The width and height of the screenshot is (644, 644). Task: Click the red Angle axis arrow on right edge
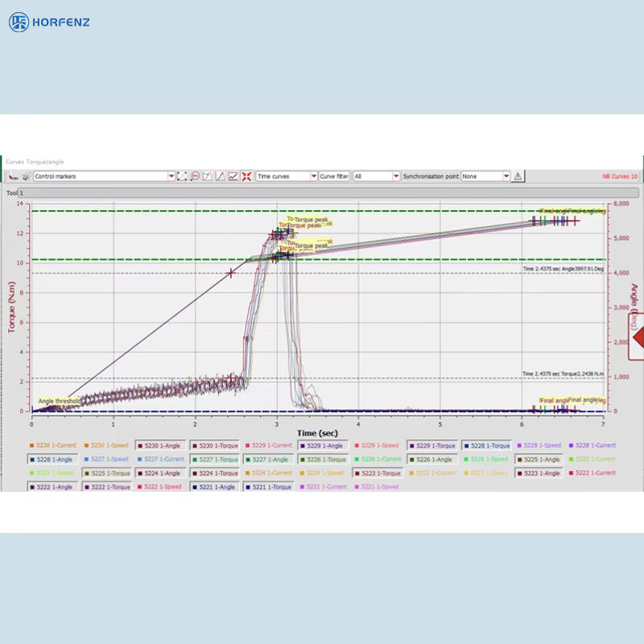coord(638,338)
